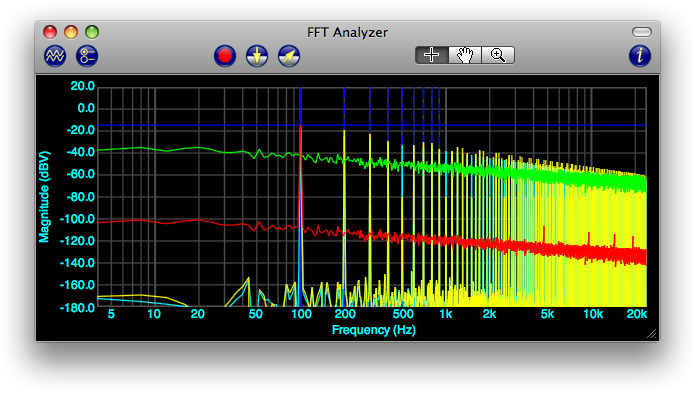Click the red lower noise trace
693x394 pixels.
[x=177, y=222]
